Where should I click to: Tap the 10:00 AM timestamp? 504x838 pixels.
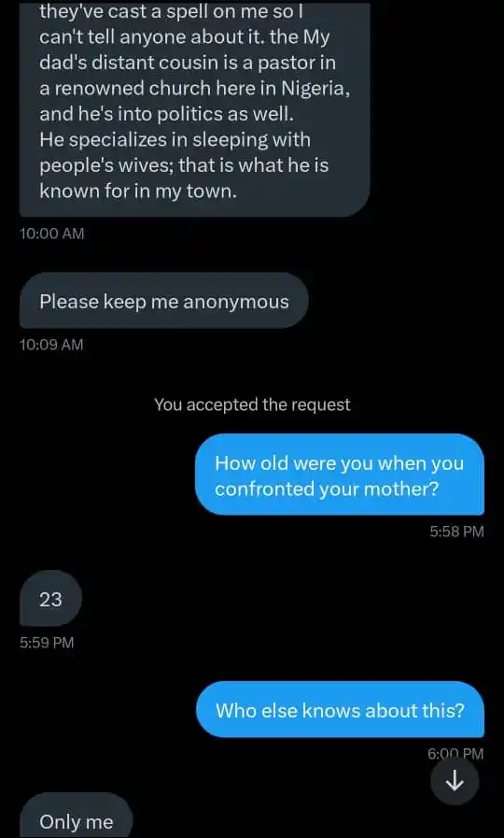pyautogui.click(x=51, y=234)
